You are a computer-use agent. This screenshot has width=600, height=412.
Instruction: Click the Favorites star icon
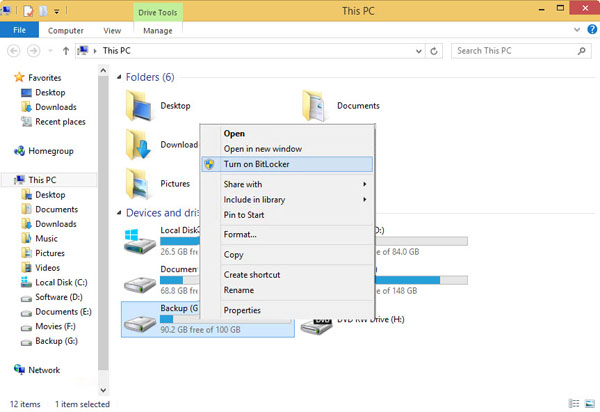[19, 78]
